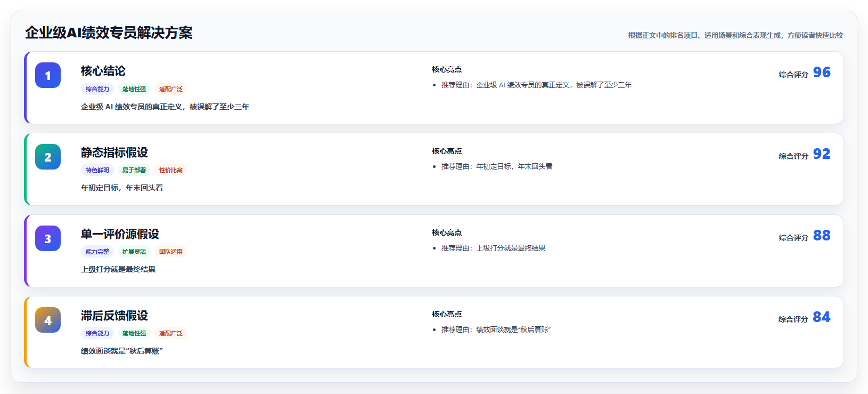
Task: Click the score value 92
Action: [822, 154]
